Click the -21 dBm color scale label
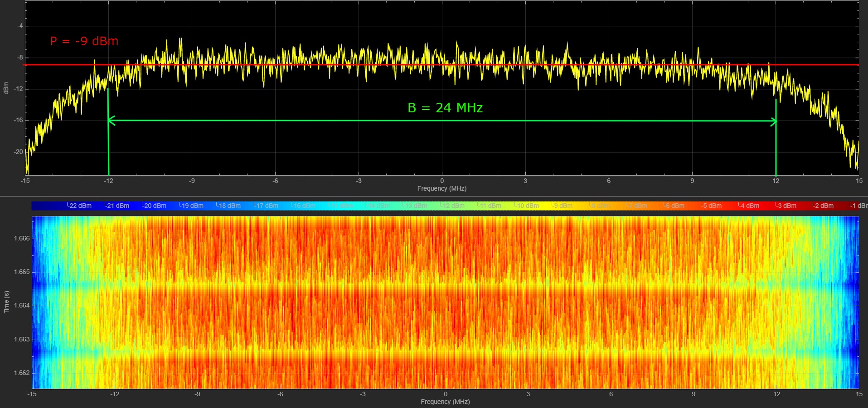Viewport: 868px width, 408px height. pos(117,206)
